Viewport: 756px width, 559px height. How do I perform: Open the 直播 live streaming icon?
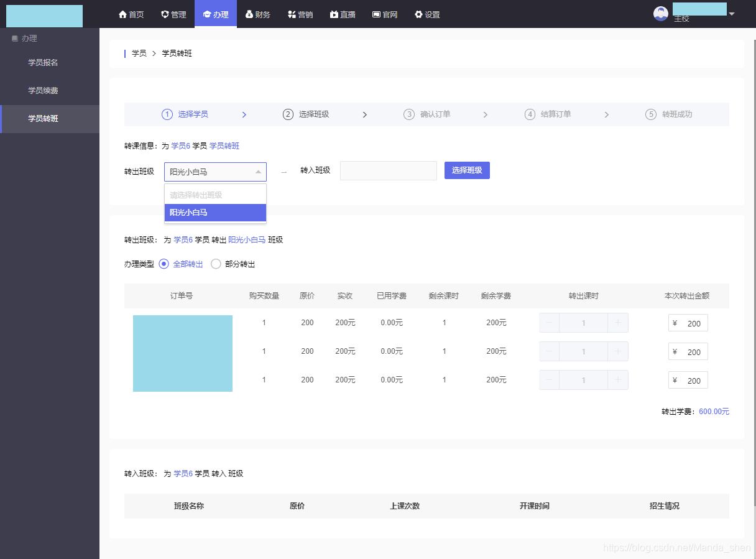[x=333, y=14]
